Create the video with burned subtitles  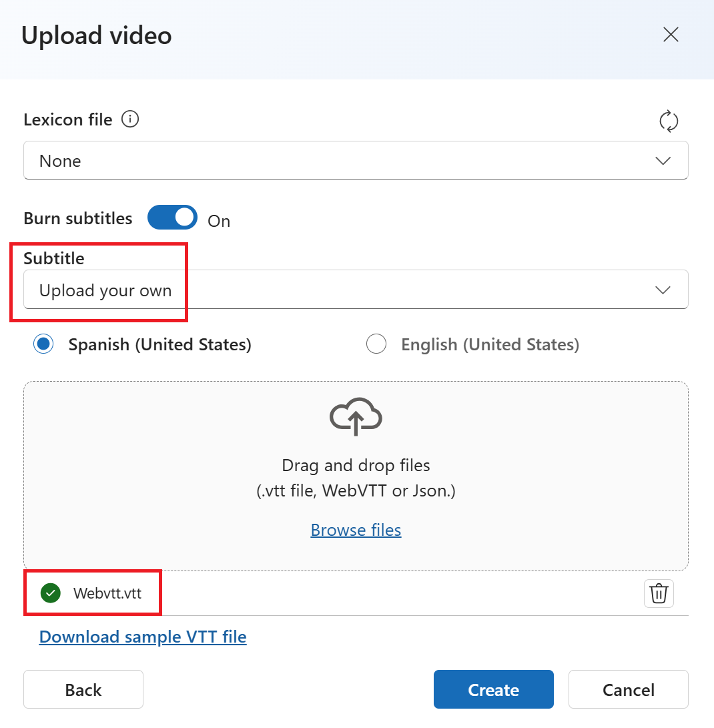pyautogui.click(x=493, y=689)
